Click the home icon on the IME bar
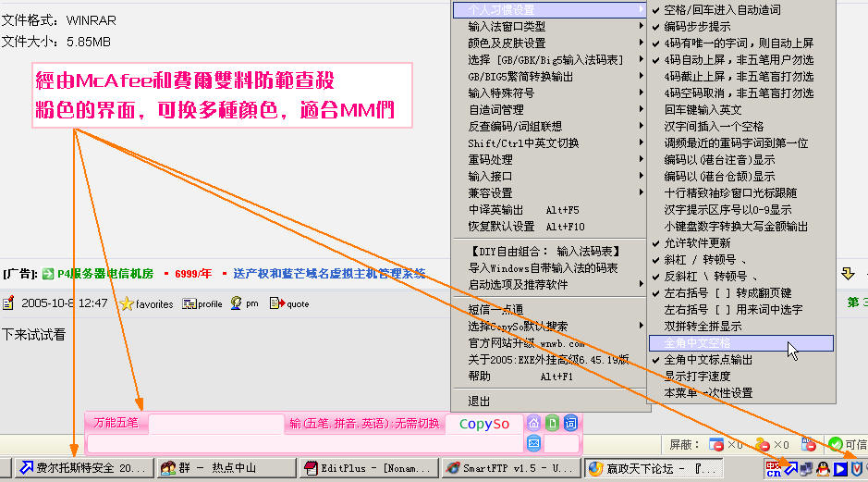 [x=533, y=424]
